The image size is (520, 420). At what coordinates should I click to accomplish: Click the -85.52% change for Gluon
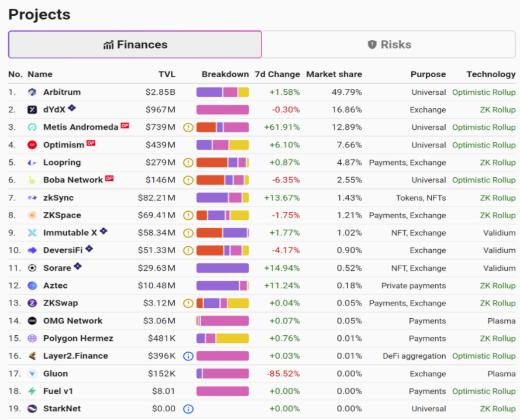click(283, 374)
